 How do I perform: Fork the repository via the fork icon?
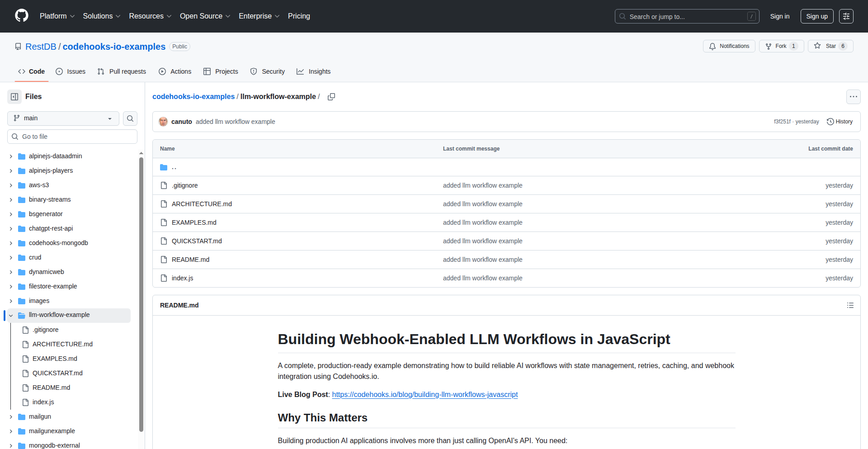coord(769,46)
